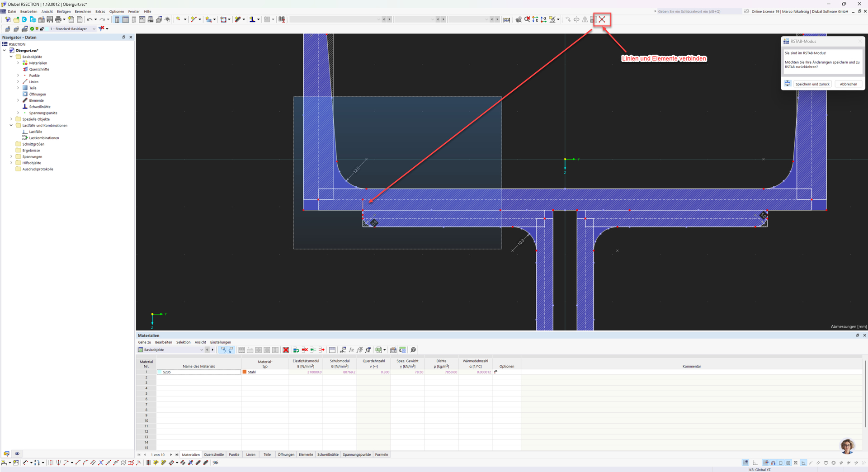Toggle the eye view icon at the Navigator bottom
This screenshot has height=472, width=868.
pos(17,453)
